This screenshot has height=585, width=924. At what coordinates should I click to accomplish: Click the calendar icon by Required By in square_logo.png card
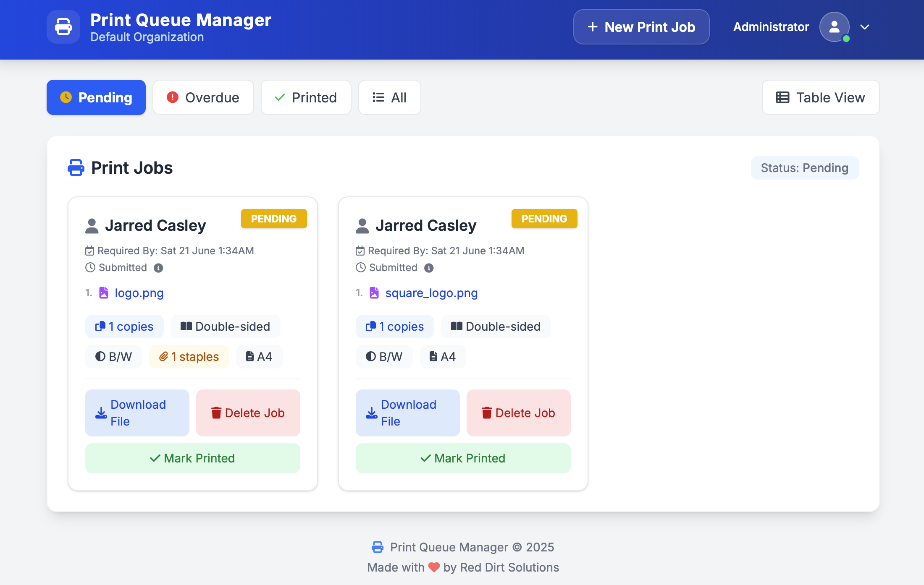click(360, 251)
